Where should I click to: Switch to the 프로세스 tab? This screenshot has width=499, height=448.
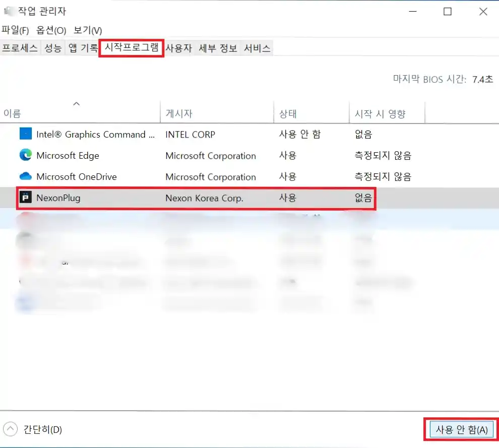tap(20, 48)
